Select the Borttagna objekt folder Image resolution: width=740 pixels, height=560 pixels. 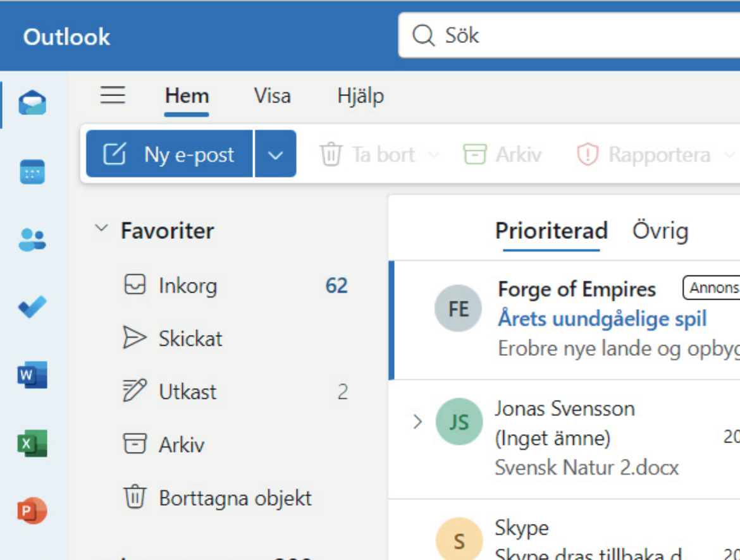[x=235, y=498]
